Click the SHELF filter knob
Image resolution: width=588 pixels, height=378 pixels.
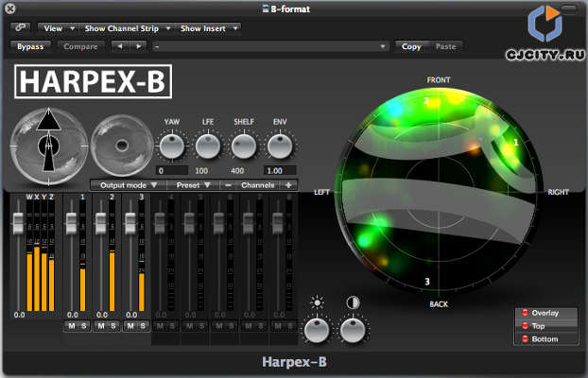pyautogui.click(x=244, y=146)
